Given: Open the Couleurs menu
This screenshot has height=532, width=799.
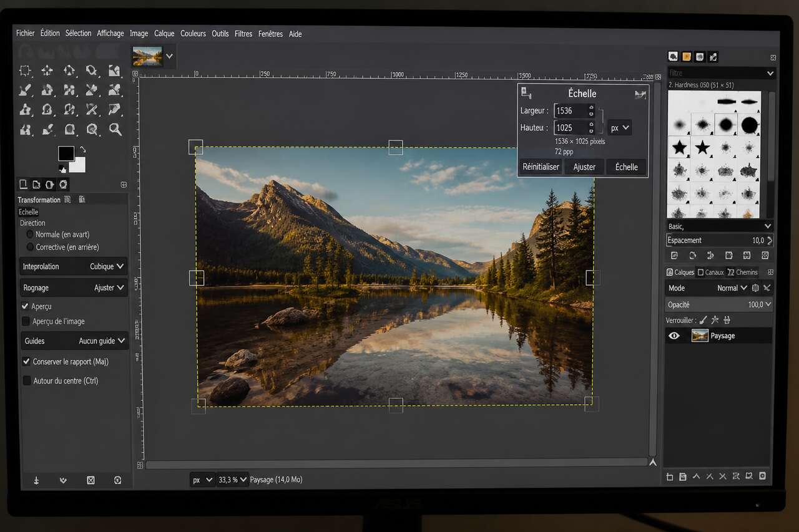Looking at the screenshot, I should (x=193, y=34).
